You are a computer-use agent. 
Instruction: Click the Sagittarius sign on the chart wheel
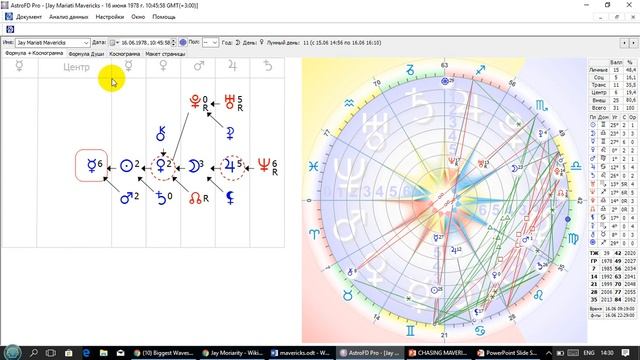tap(480, 70)
